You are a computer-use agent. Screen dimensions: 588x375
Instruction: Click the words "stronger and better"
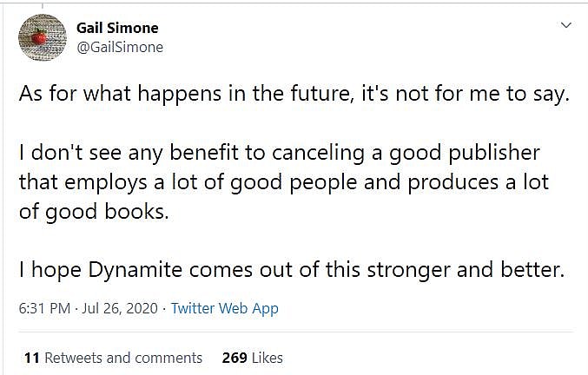[477, 270]
